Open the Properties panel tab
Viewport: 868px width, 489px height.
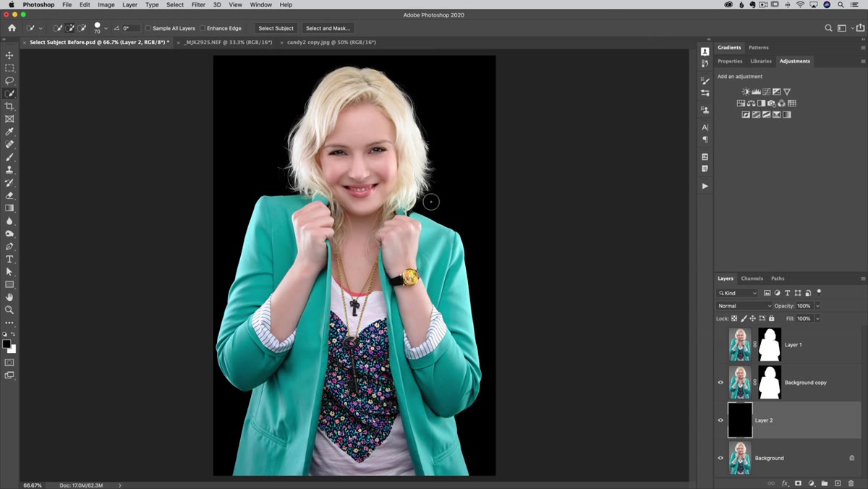click(730, 61)
